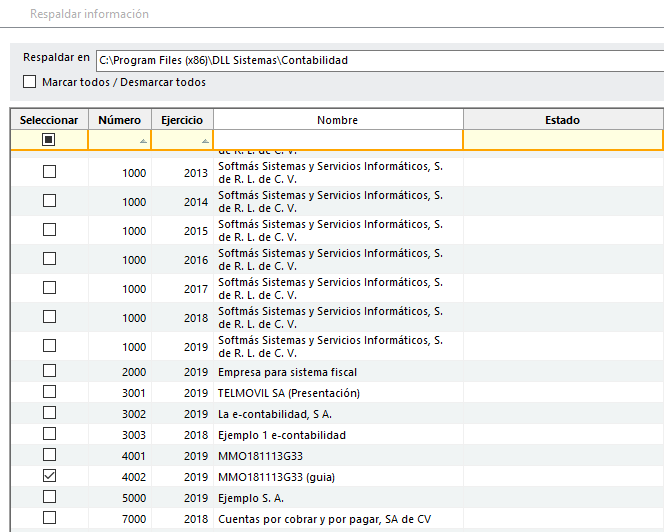Toggle the Marcar todos / Desmarcar todos checkbox

click(x=29, y=82)
